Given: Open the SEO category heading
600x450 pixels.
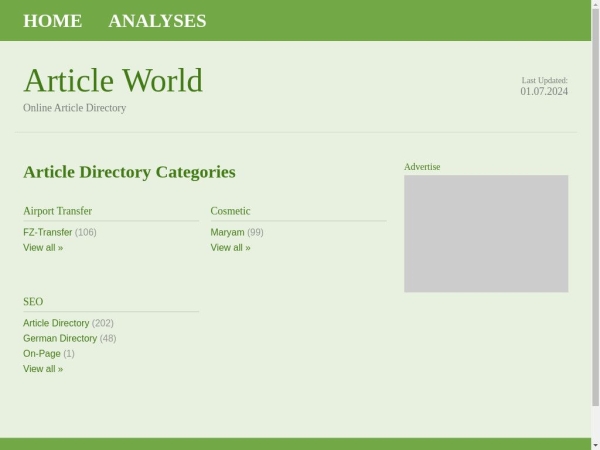Looking at the screenshot, I should (33, 302).
